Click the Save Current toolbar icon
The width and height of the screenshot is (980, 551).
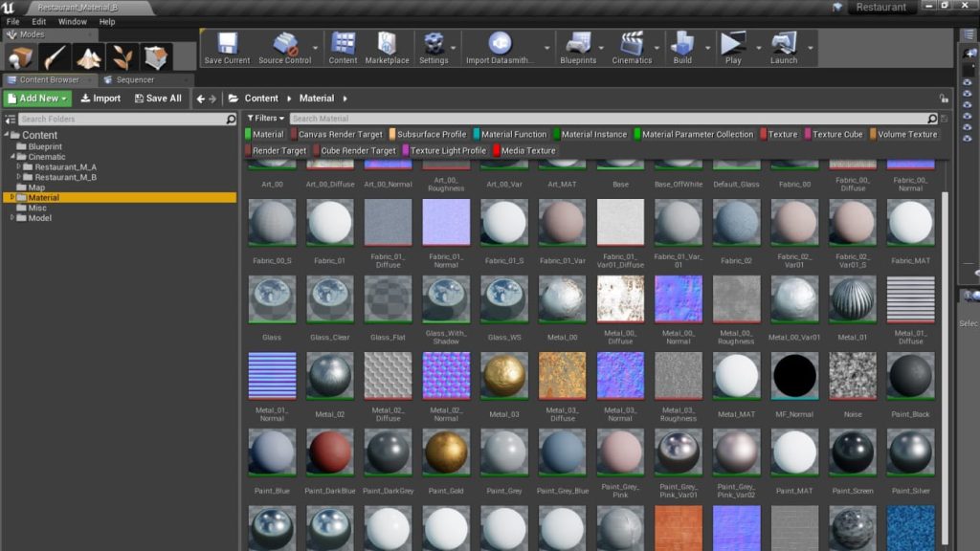coord(227,45)
